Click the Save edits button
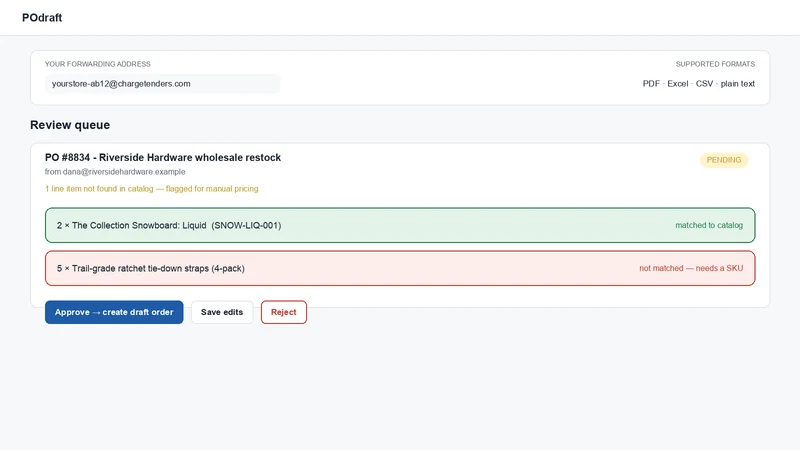Viewport: 800px width, 450px height. [x=222, y=312]
